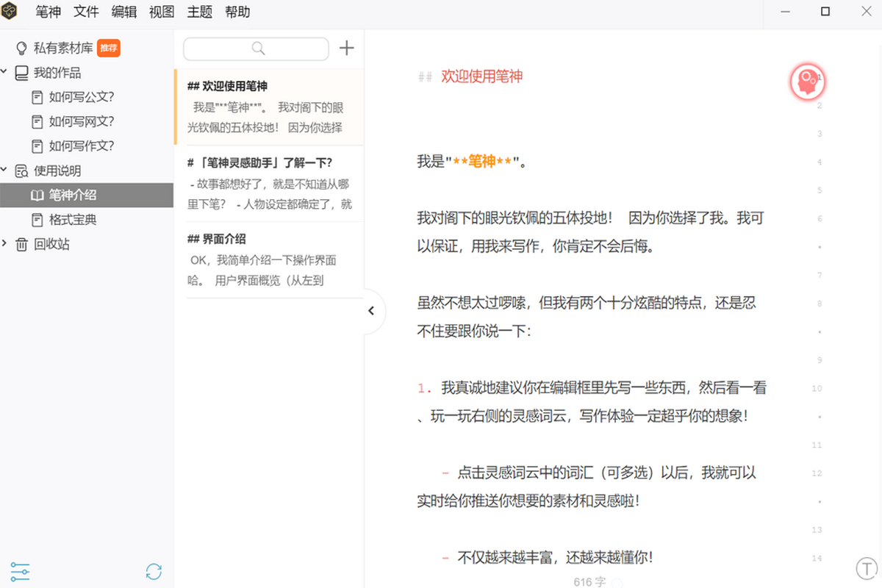Click the red inspiration assistant head icon
The width and height of the screenshot is (882, 588).
(808, 82)
